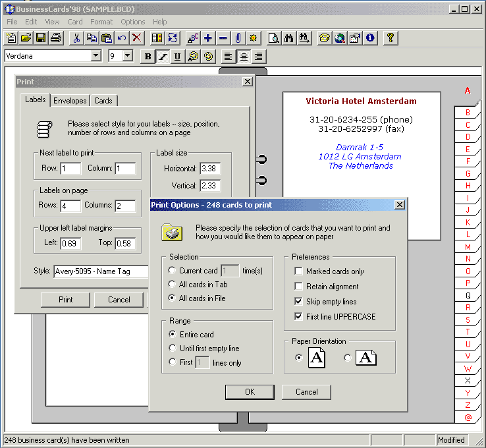Viewport: 486px width, 448px height.
Task: Click Print button in Print dialog
Action: [65, 300]
